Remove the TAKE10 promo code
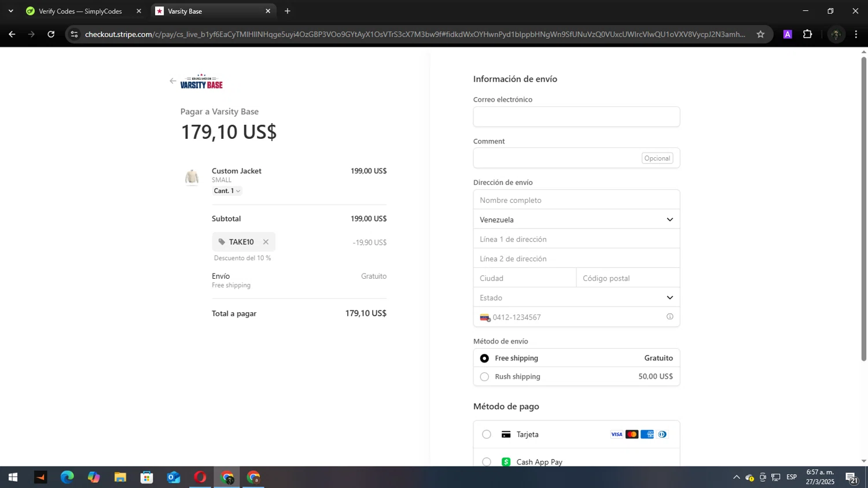The image size is (868, 488). click(x=266, y=242)
